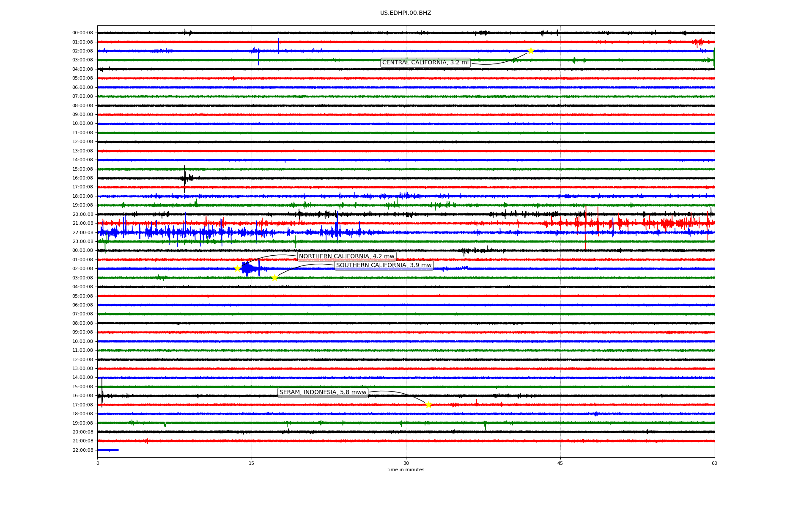The image size is (812, 508).
Task: Click the 12:00:08 time label in upper half
Action: (82, 142)
